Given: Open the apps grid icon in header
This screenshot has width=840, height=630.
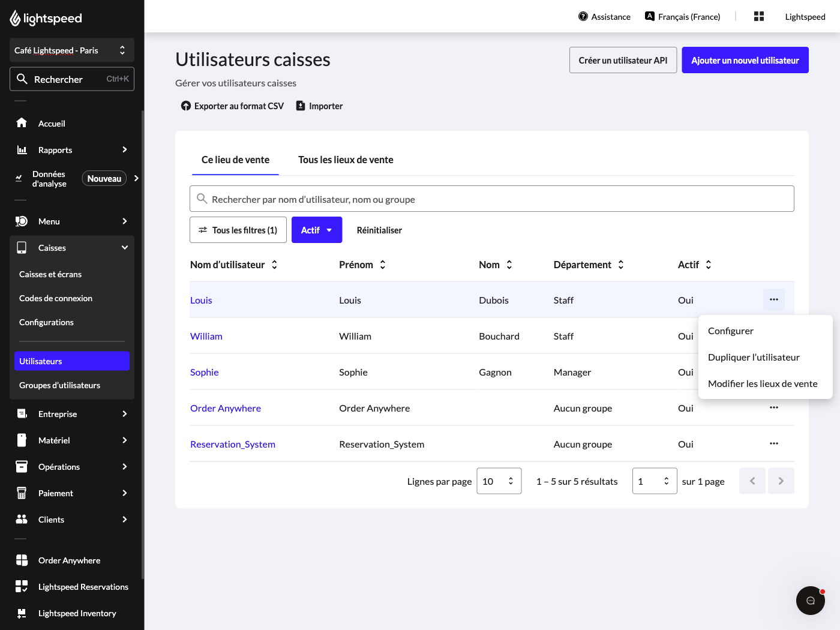Looking at the screenshot, I should pos(759,16).
